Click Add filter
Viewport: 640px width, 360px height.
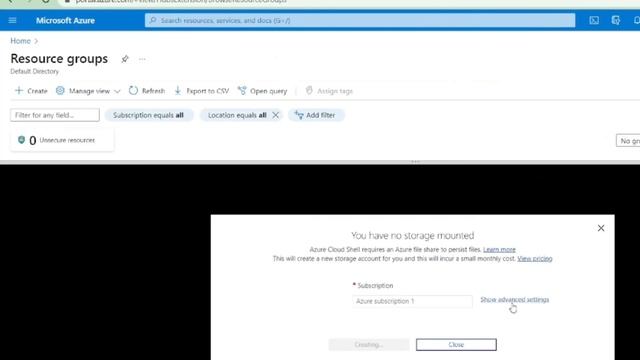click(x=316, y=115)
